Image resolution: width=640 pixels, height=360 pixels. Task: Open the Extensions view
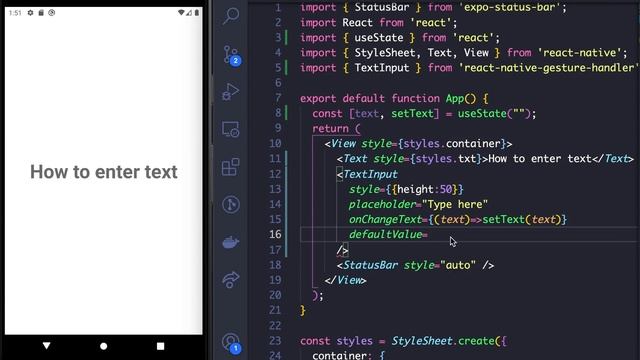(x=231, y=167)
